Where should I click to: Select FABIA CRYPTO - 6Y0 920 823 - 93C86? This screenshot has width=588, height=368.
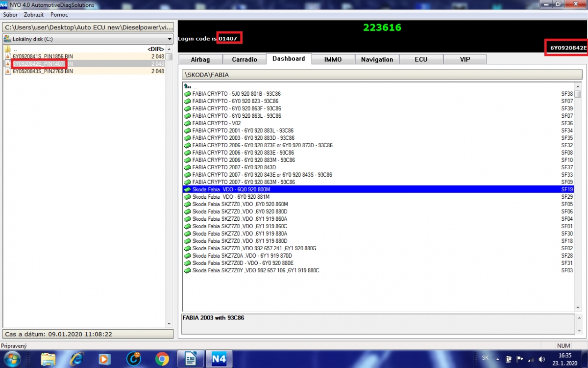pyautogui.click(x=378, y=101)
